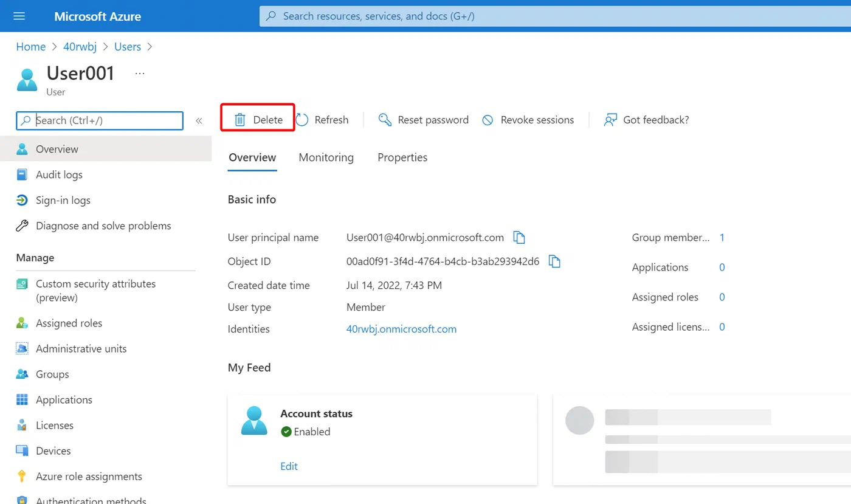
Task: Click the Got feedback person icon
Action: point(610,120)
